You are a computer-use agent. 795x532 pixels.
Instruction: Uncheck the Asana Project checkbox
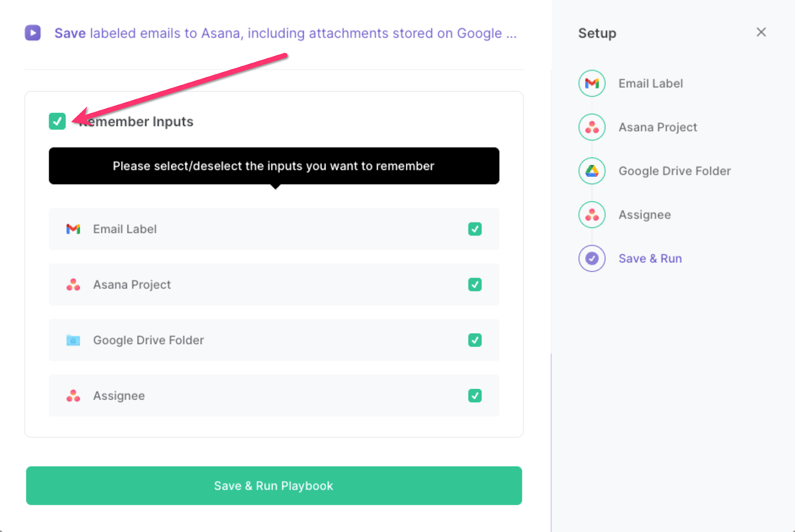click(475, 285)
